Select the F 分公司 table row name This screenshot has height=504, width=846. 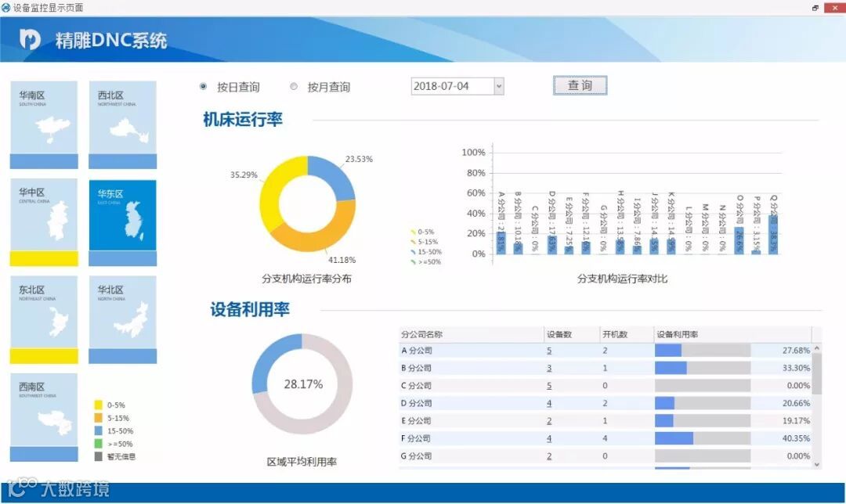pyautogui.click(x=416, y=438)
